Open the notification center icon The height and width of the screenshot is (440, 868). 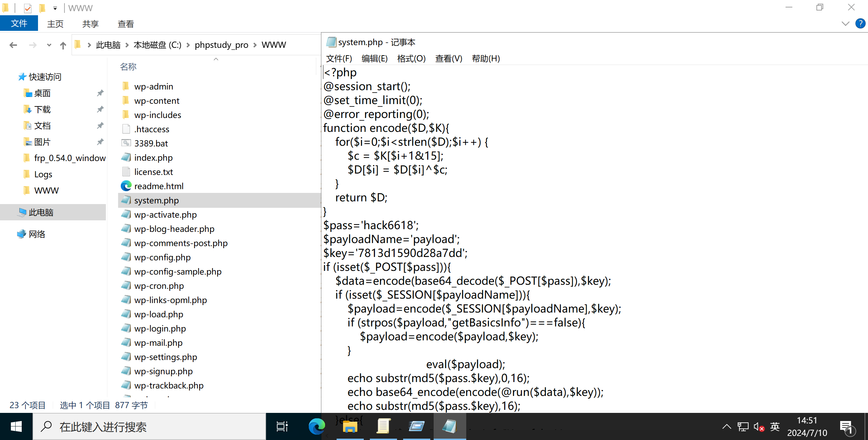[846, 427]
